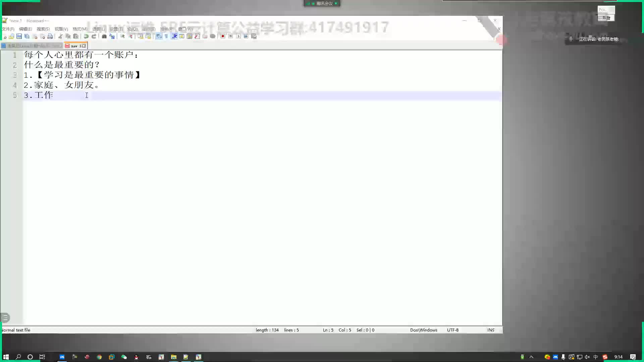Image resolution: width=644 pixels, height=362 pixels.
Task: Expand the language mode dropdown in status bar
Action: (15, 330)
